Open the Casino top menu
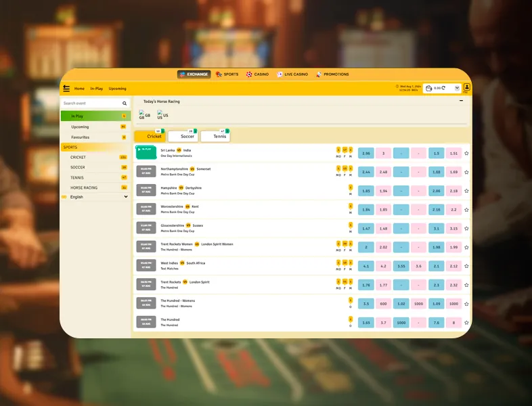This screenshot has width=532, height=406. click(257, 74)
